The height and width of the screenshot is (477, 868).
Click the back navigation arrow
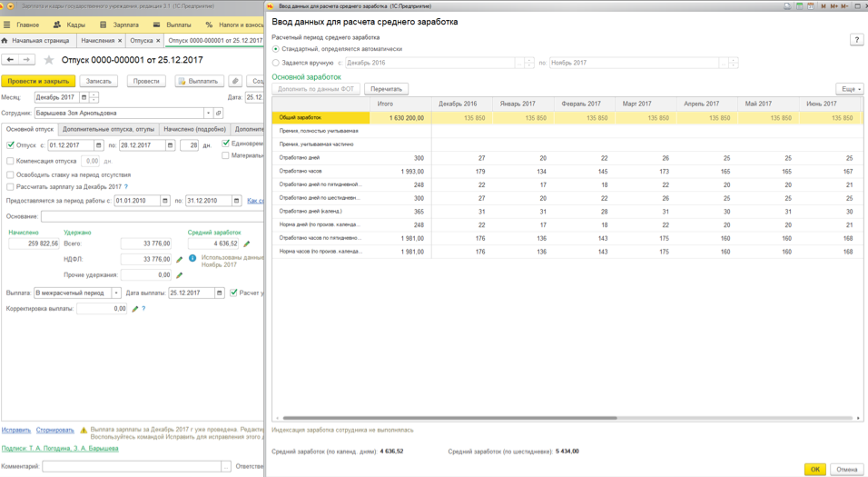[x=11, y=60]
